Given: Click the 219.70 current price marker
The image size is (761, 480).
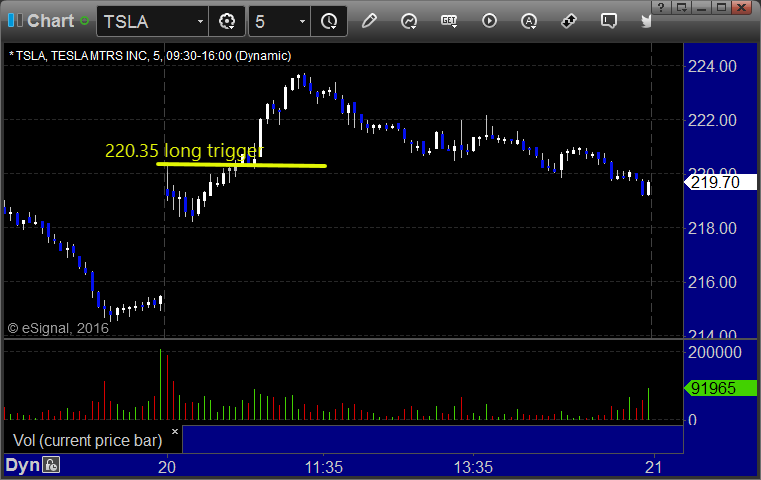Looking at the screenshot, I should click(x=720, y=182).
